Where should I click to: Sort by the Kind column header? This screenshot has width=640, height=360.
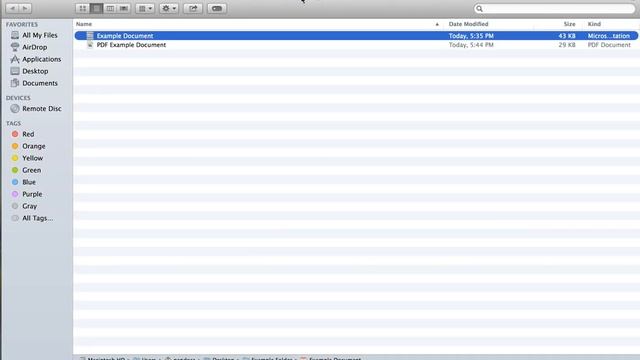[594, 24]
